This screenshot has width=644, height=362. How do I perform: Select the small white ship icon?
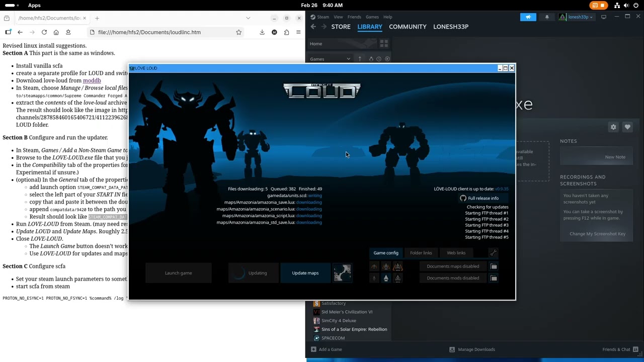click(374, 278)
